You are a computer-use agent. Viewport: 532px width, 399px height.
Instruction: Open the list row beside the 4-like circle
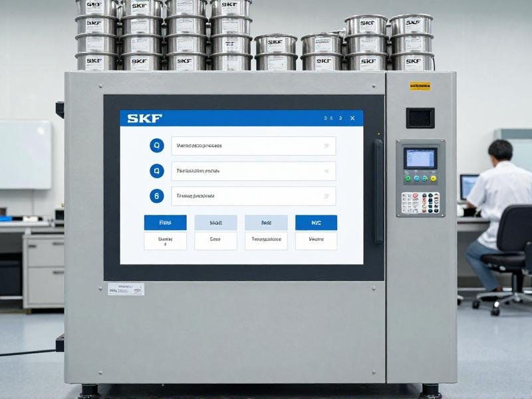pyautogui.click(x=253, y=171)
